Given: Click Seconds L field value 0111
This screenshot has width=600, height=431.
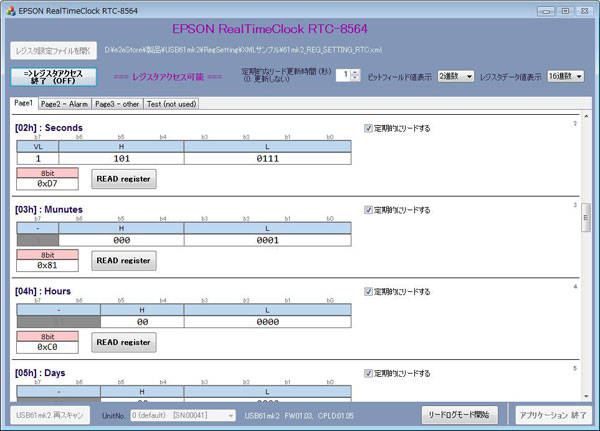Looking at the screenshot, I should coord(267,158).
